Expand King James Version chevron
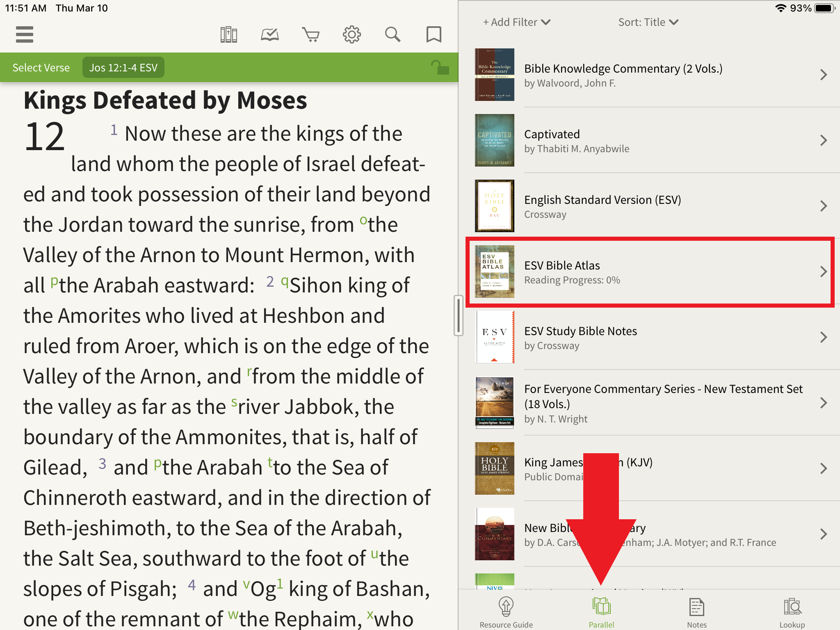Viewport: 840px width, 630px height. click(823, 468)
